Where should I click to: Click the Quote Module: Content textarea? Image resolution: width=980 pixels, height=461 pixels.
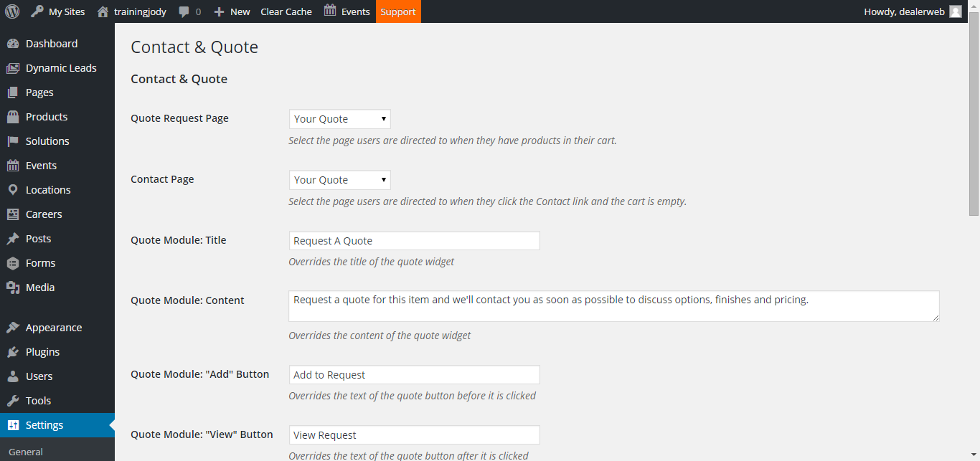click(614, 306)
